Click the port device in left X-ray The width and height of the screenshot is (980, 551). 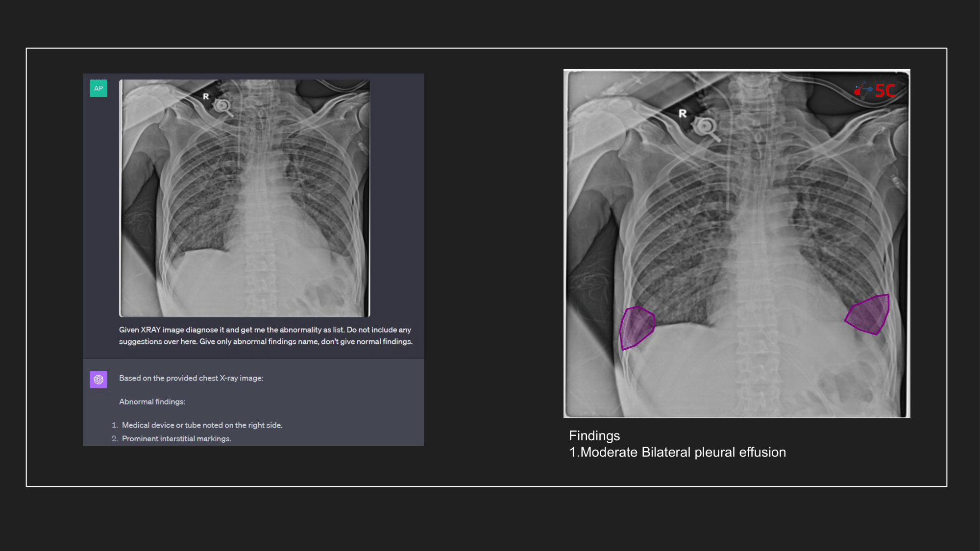click(x=222, y=106)
